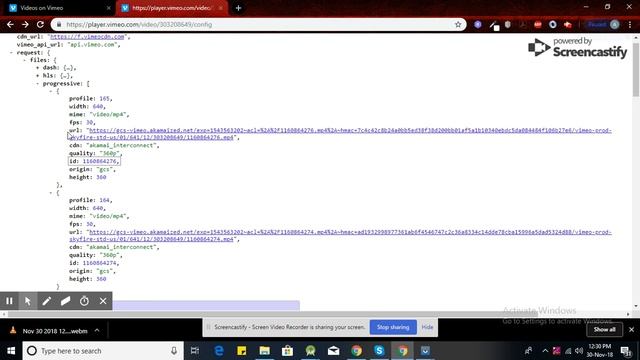Stop sharing the screen
Image resolution: width=640 pixels, height=360 pixels.
(393, 327)
